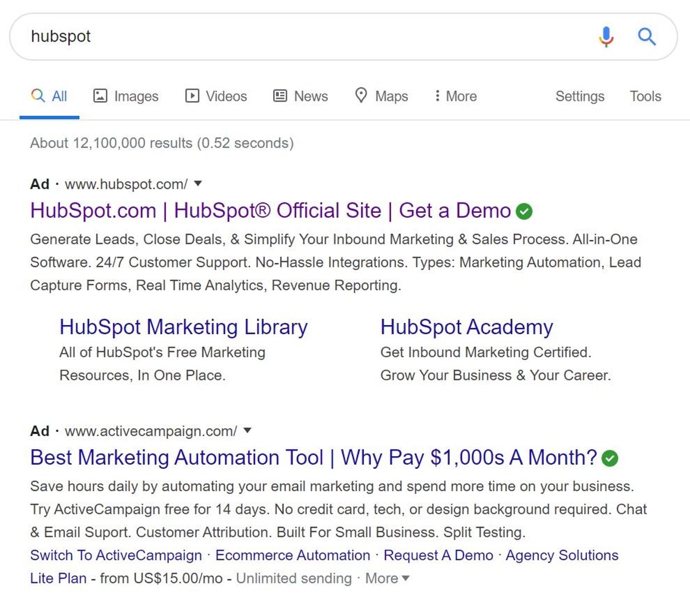The width and height of the screenshot is (690, 616).
Task: Click the Maps pin icon
Action: 362,96
